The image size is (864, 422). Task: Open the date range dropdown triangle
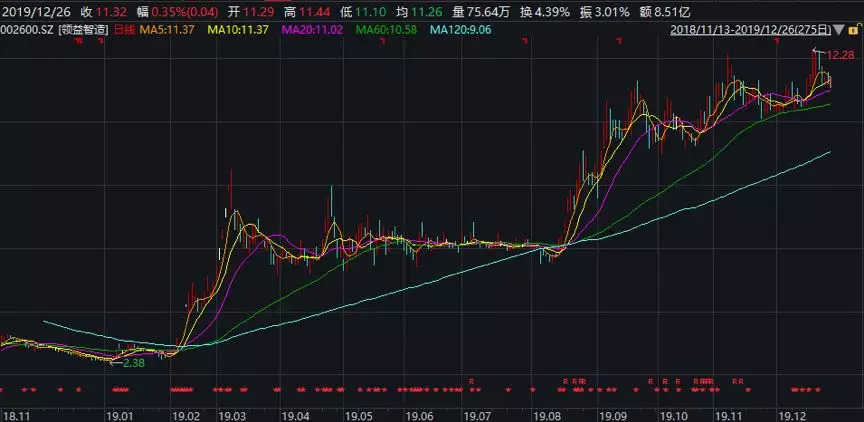839,30
